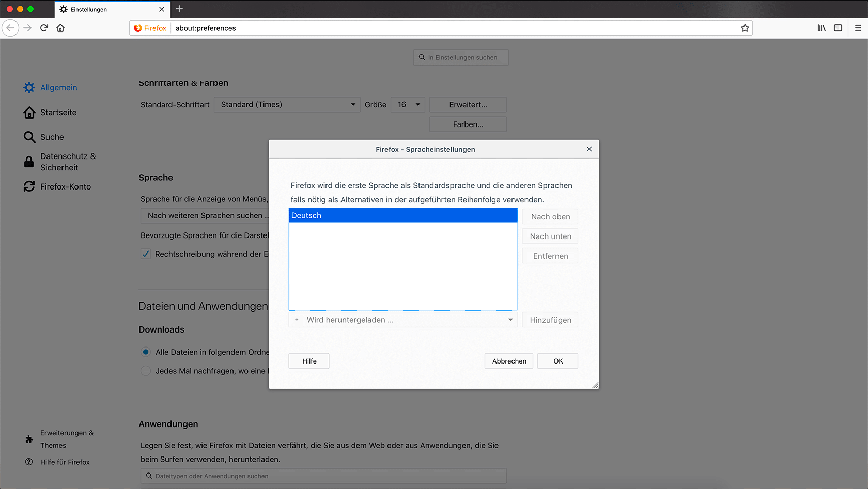This screenshot has width=868, height=489.
Task: Click the dialog resize grip corner
Action: [595, 385]
